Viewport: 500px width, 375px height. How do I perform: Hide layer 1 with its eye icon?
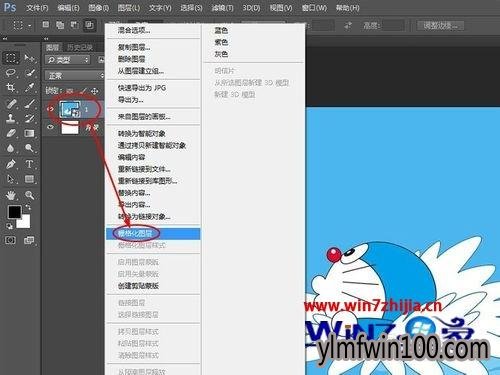click(50, 109)
